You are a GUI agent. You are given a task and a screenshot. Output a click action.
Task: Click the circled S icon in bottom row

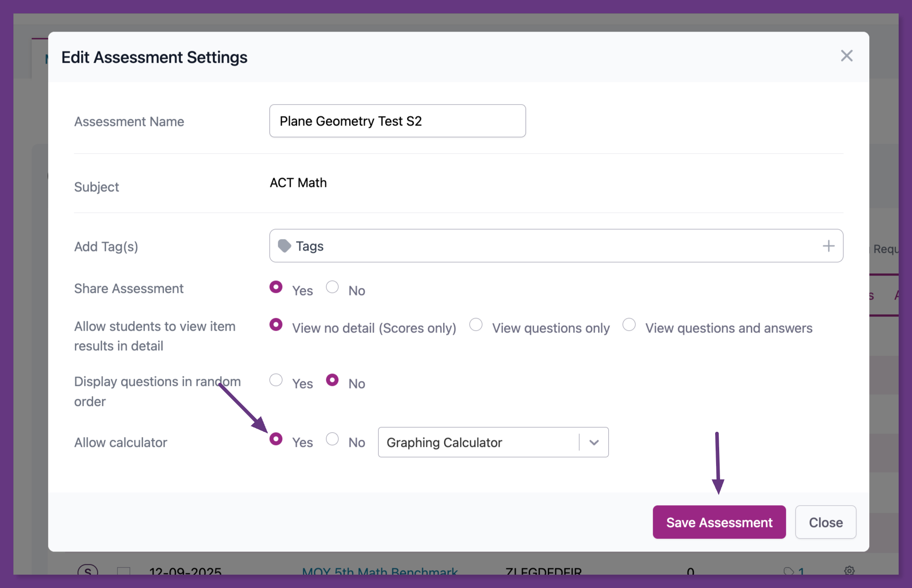click(88, 571)
